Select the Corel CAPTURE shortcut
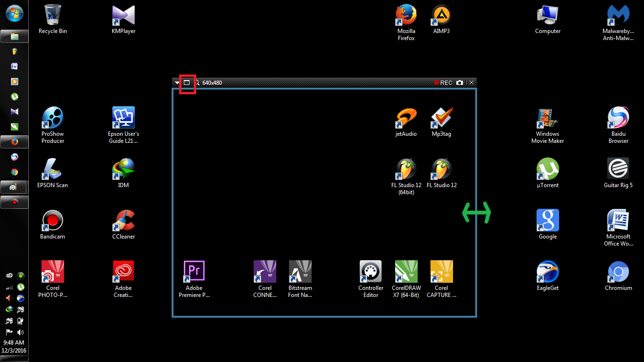Screen dimensions: 644x362 442,280
